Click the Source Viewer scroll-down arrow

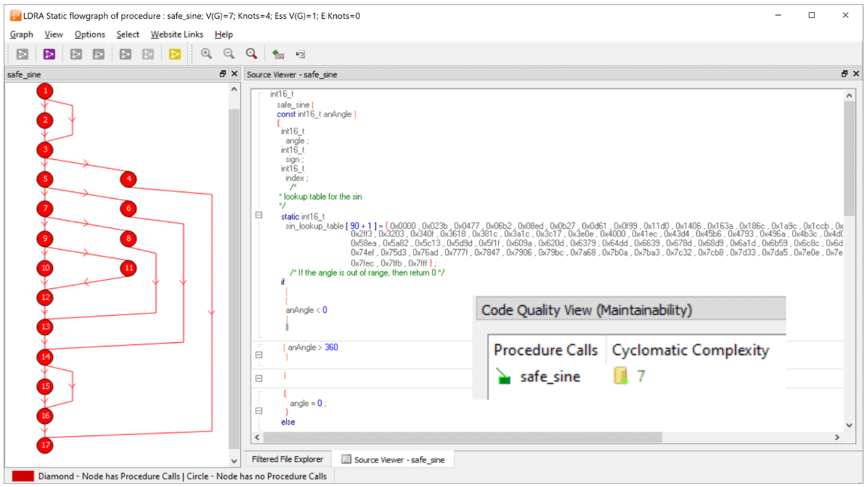tap(848, 425)
